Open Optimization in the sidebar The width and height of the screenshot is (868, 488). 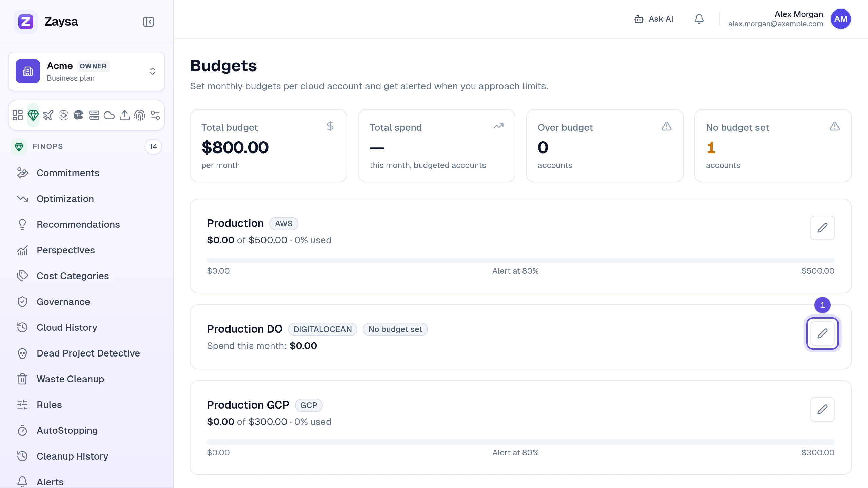point(86,199)
